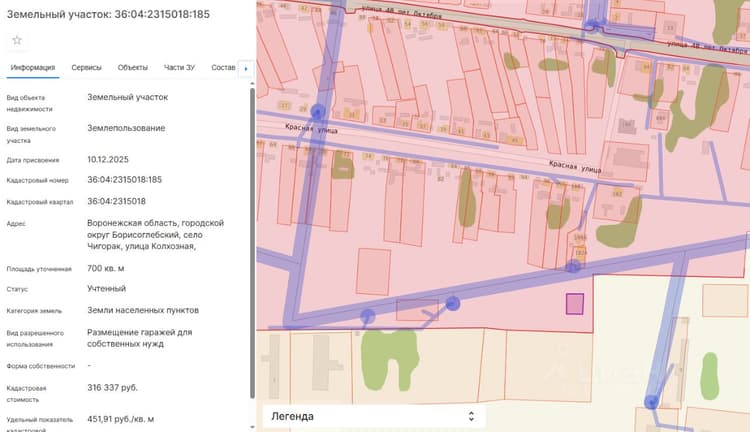750x432 pixels.
Task: Switch to the Состав tab
Action: pos(223,67)
